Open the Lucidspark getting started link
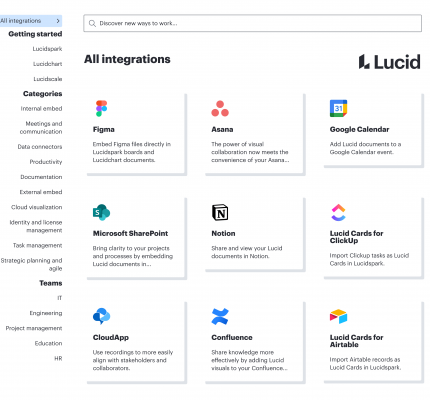This screenshot has width=430, height=400. click(47, 49)
